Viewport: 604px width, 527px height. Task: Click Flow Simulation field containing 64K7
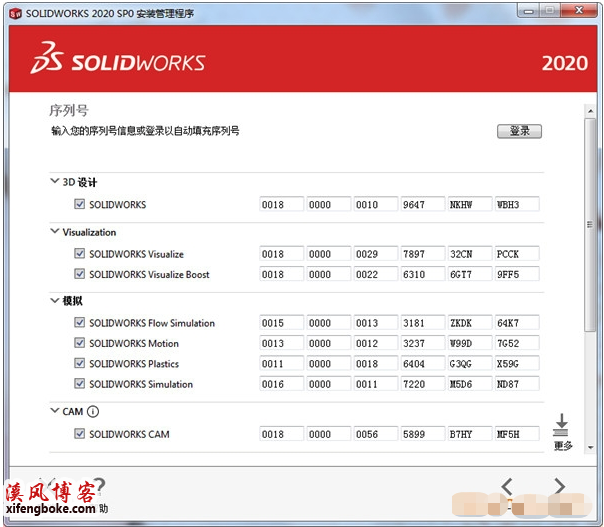click(x=517, y=323)
